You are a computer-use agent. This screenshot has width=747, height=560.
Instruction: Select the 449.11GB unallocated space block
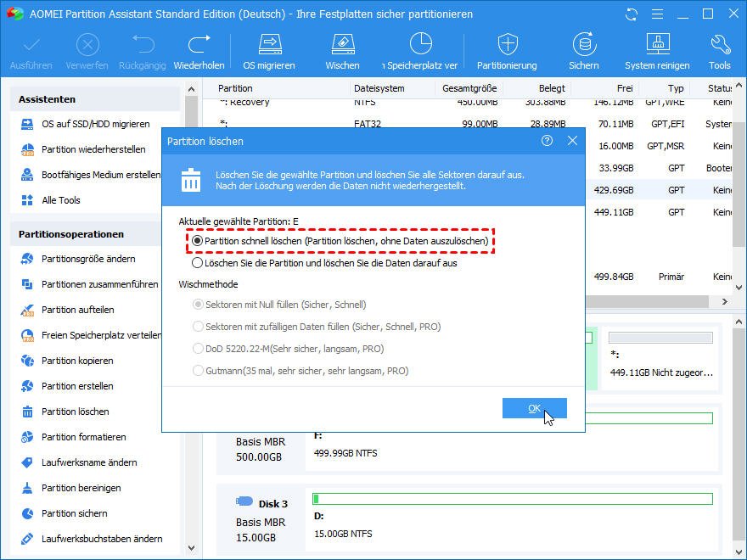[660, 359]
